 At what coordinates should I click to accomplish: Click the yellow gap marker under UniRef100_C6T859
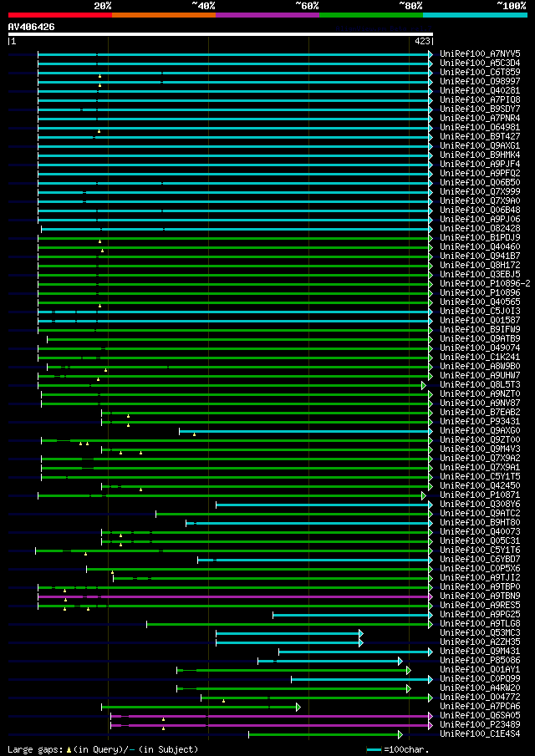click(x=99, y=76)
